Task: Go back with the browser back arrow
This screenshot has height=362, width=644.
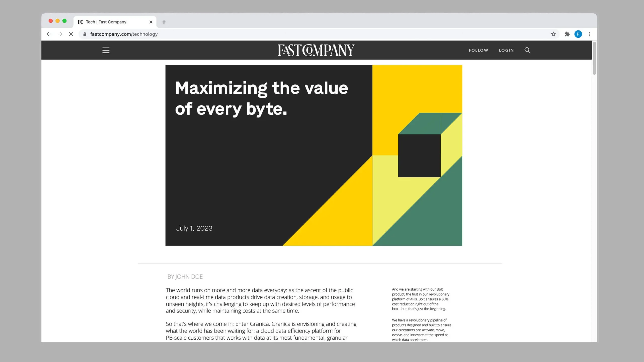Action: (x=49, y=34)
